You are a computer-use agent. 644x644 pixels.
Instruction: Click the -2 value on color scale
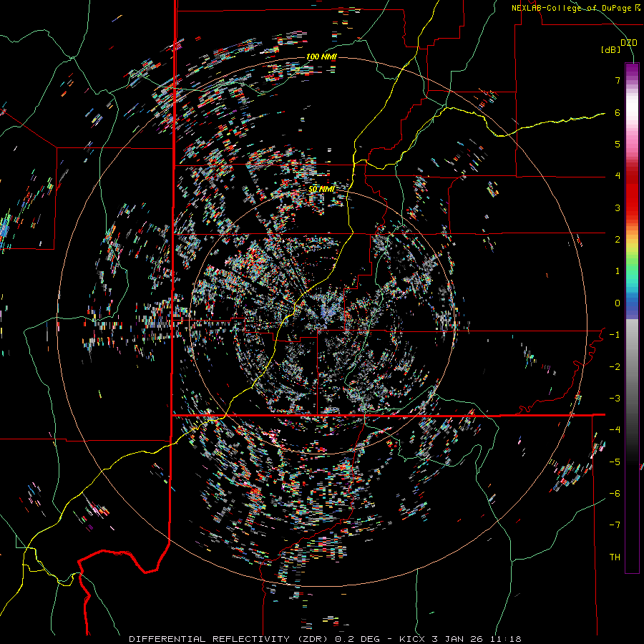click(615, 367)
